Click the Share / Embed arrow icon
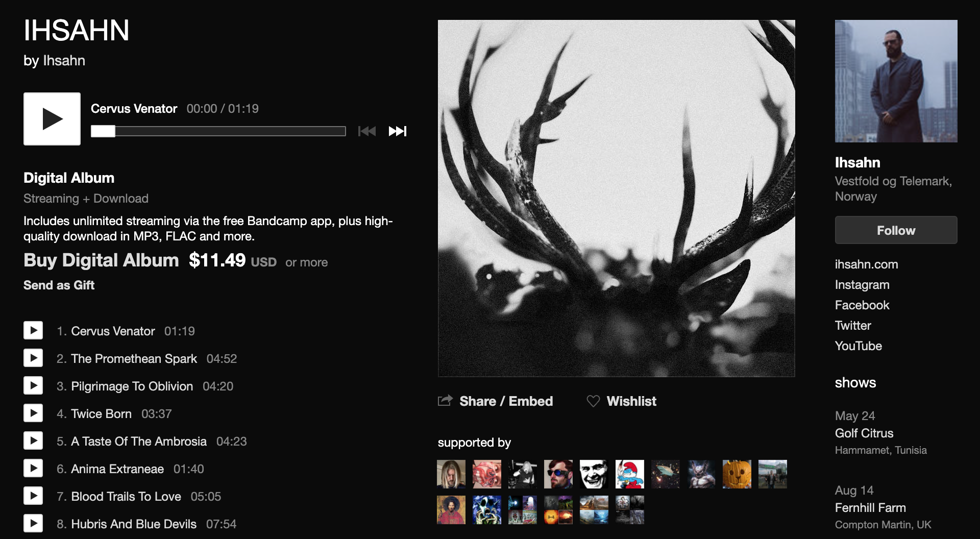 click(445, 401)
